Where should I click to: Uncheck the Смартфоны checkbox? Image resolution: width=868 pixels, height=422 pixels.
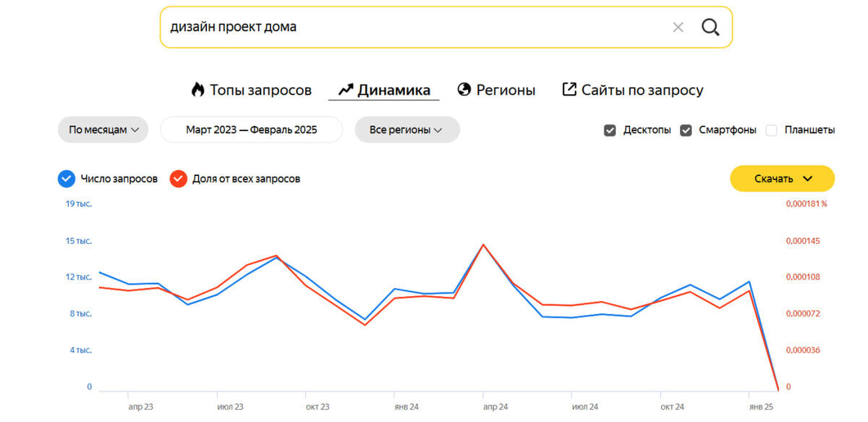click(686, 130)
